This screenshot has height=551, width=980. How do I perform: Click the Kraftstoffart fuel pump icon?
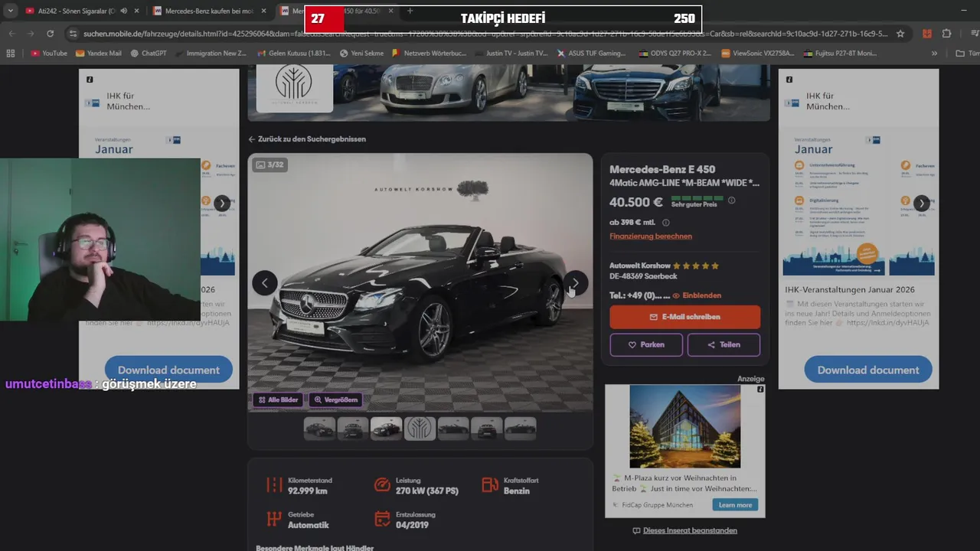coord(490,485)
